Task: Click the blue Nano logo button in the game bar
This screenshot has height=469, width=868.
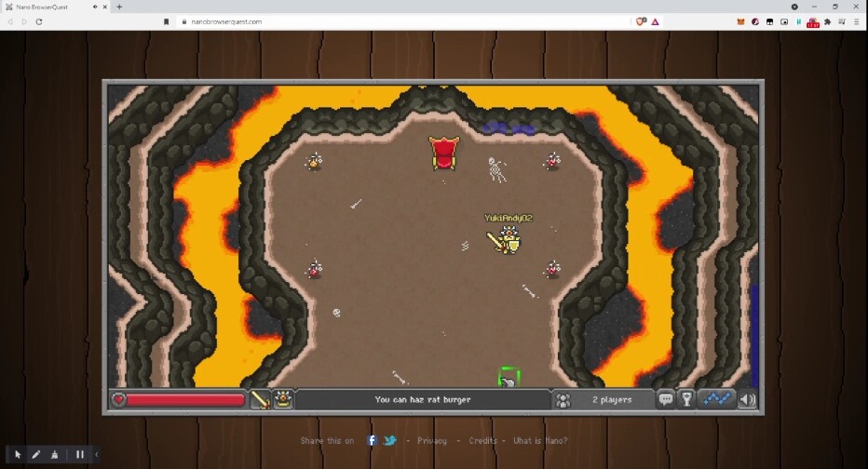Action: click(717, 399)
